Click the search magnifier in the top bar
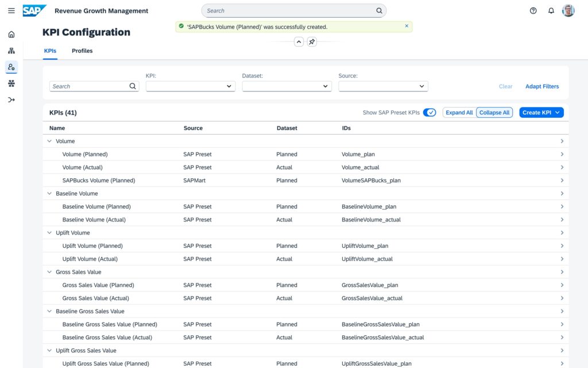This screenshot has height=368, width=588. click(x=379, y=10)
